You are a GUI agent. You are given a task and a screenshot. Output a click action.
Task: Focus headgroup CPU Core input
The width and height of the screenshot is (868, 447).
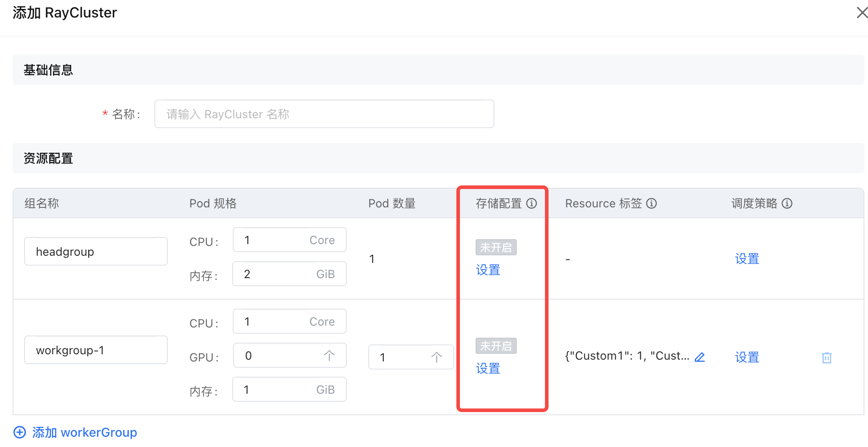click(289, 240)
